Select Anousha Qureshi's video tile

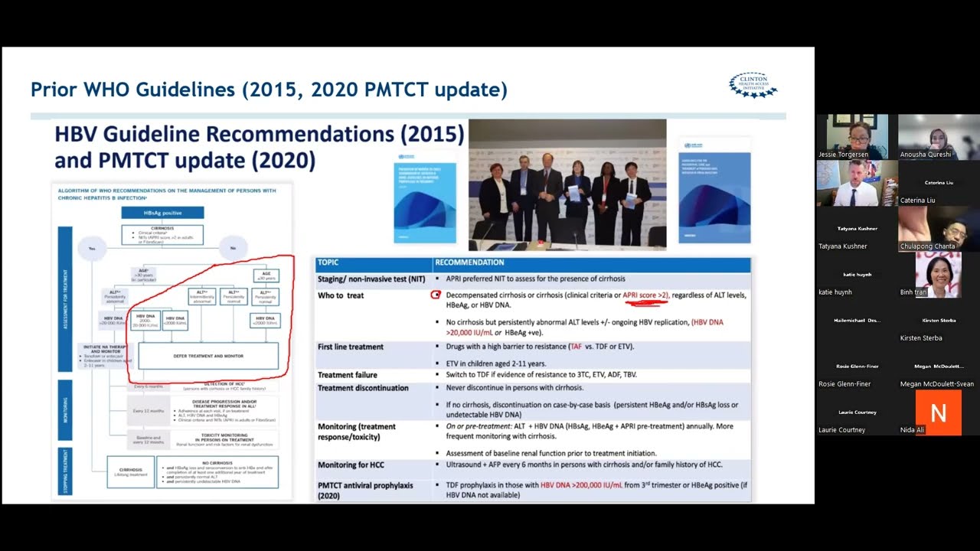939,136
